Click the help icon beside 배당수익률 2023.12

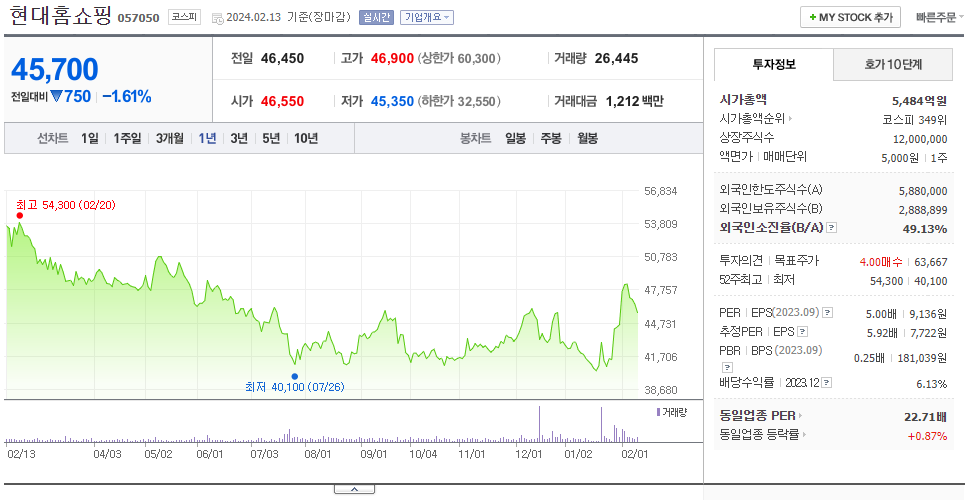tap(827, 383)
